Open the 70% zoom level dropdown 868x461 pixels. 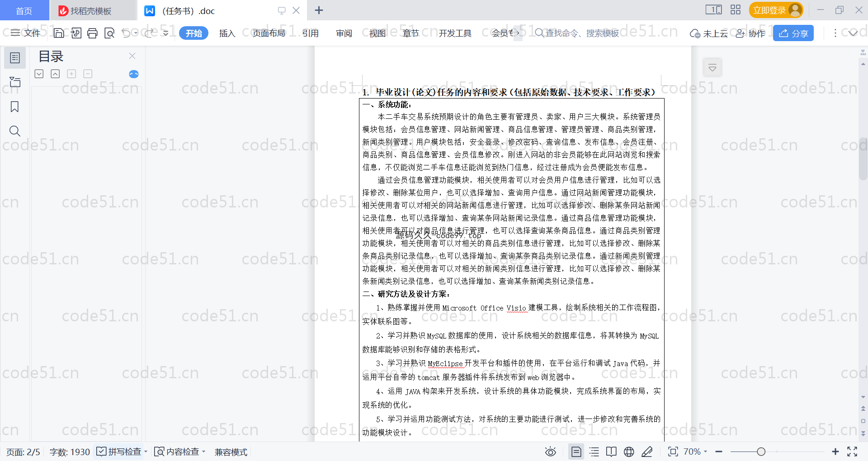coord(695,452)
